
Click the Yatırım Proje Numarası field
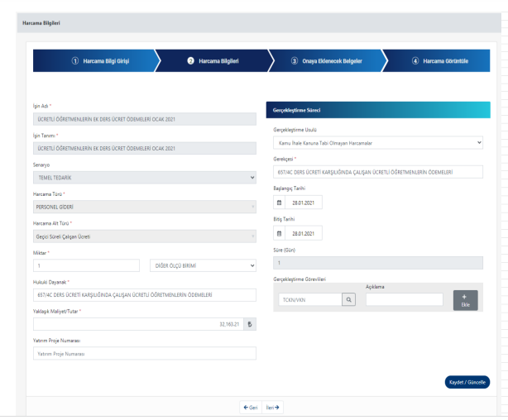145,354
